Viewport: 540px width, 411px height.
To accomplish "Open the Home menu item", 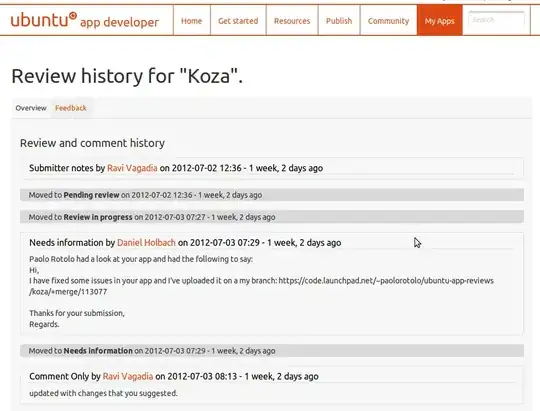I will coord(191,21).
